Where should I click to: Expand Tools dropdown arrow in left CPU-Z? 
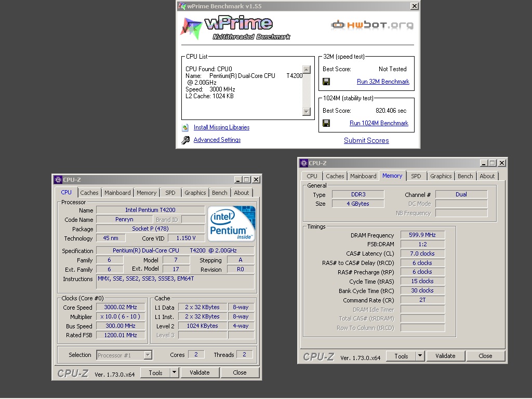click(175, 373)
